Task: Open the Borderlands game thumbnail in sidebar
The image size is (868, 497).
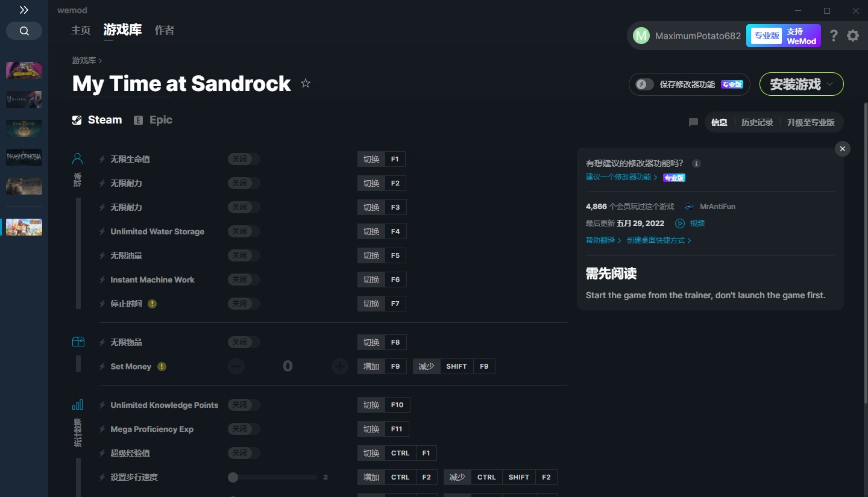Action: coord(24,70)
